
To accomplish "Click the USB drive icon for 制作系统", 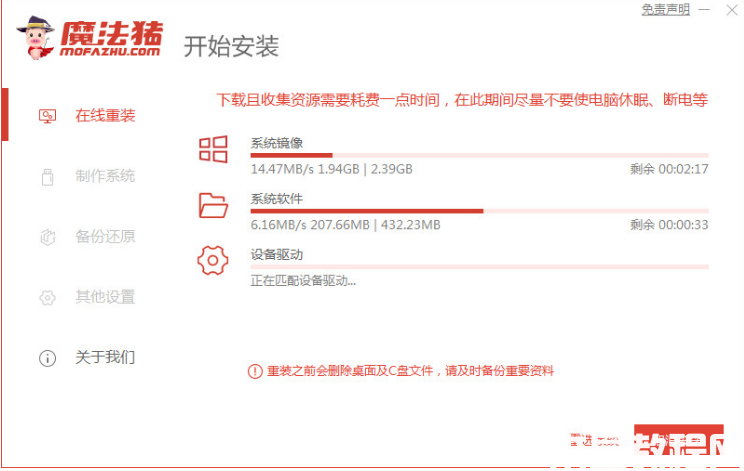I will pyautogui.click(x=47, y=177).
